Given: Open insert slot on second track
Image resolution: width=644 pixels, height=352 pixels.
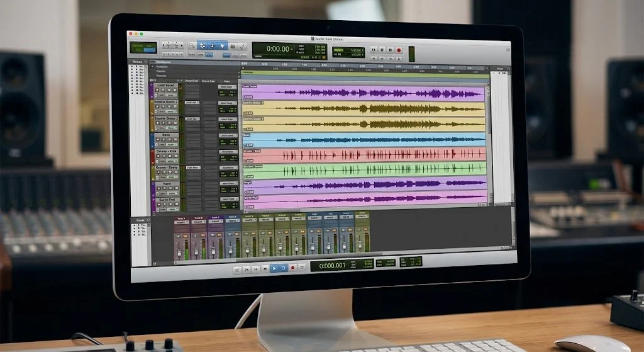Looking at the screenshot, I should click(x=192, y=103).
